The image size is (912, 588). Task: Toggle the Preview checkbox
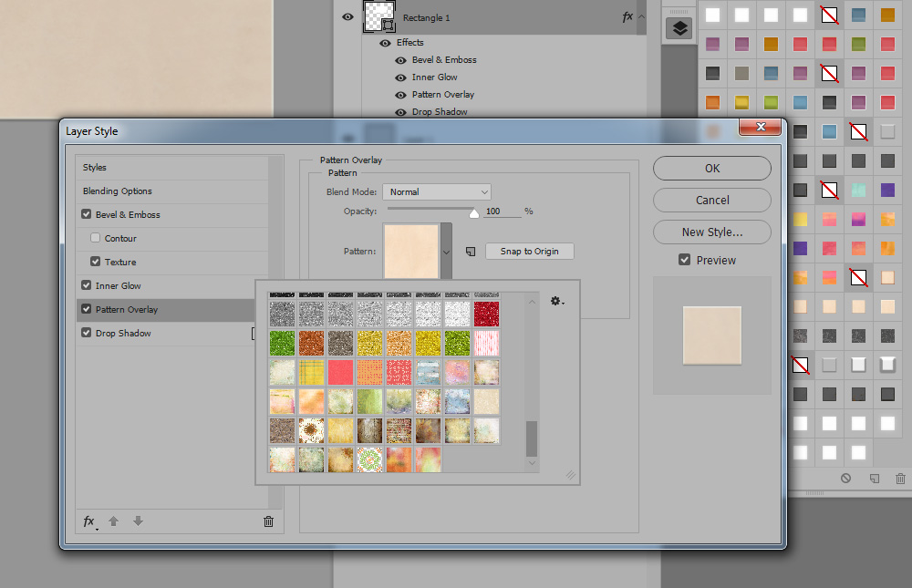click(x=685, y=260)
